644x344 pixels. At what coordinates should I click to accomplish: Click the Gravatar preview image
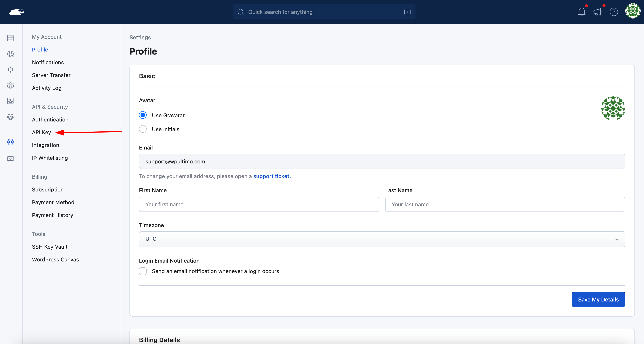click(613, 108)
